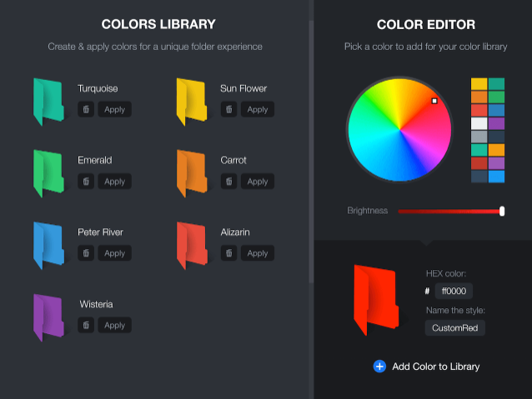Click the trash icon under Sun Flower

pyautogui.click(x=228, y=109)
